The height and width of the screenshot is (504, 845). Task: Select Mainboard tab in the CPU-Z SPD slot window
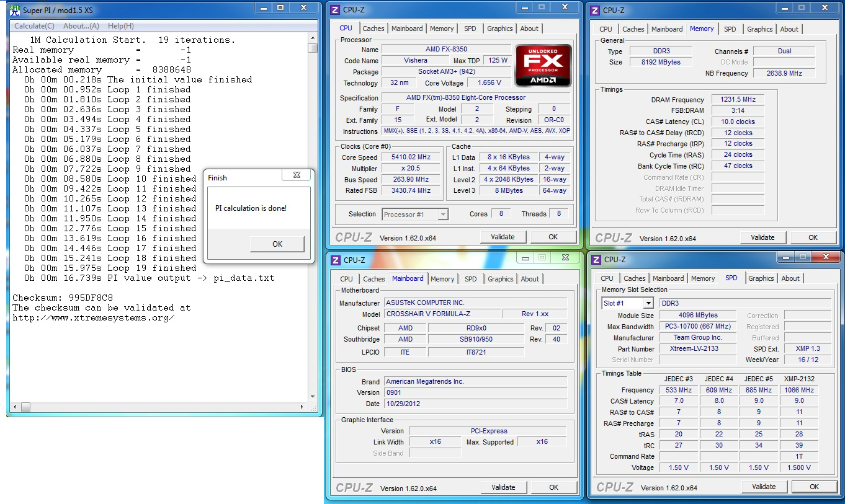pyautogui.click(x=668, y=278)
